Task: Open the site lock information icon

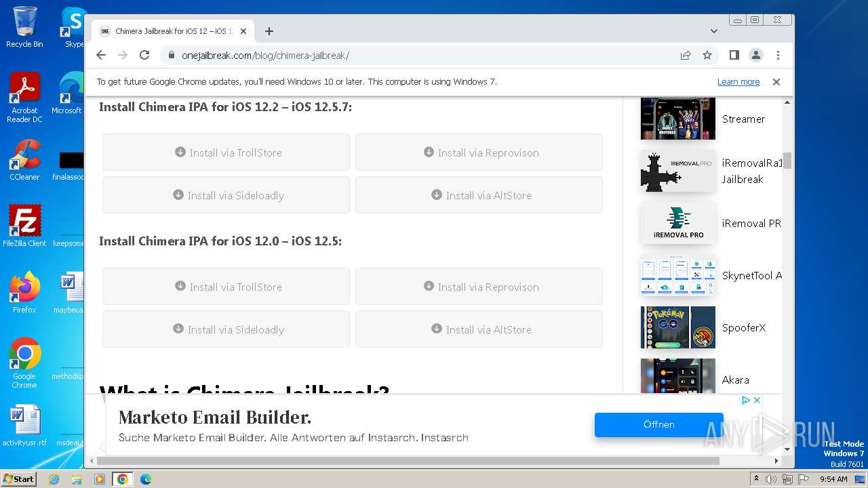Action: [171, 56]
